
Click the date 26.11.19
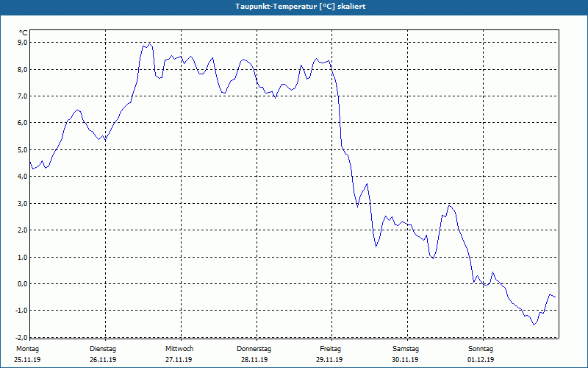pyautogui.click(x=103, y=360)
